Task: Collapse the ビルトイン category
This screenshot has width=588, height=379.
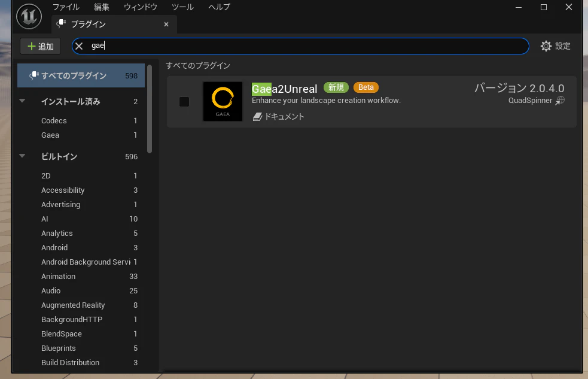Action: pyautogui.click(x=22, y=156)
